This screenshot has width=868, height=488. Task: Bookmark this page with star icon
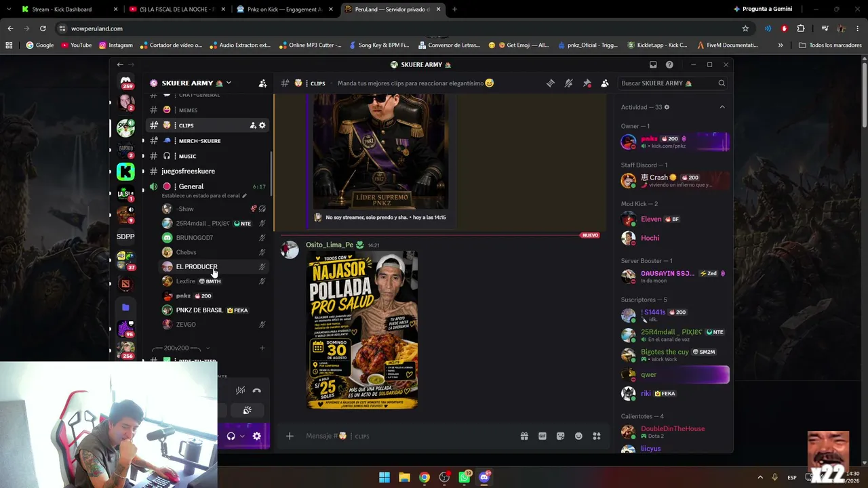point(745,28)
